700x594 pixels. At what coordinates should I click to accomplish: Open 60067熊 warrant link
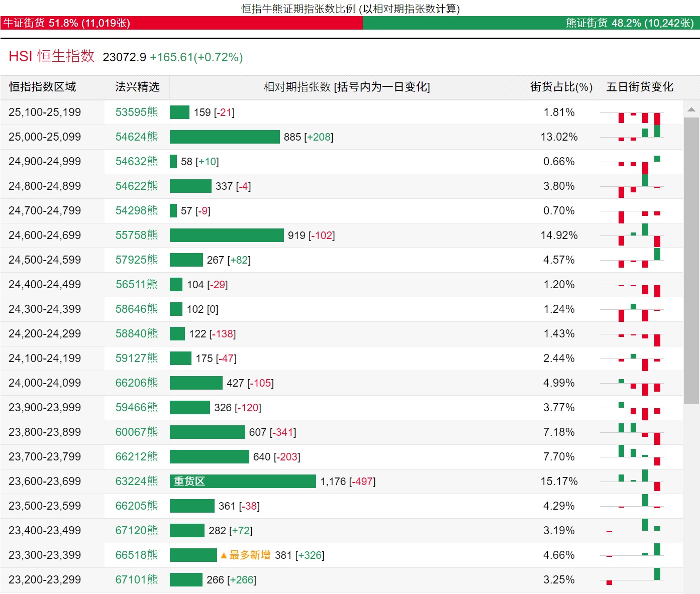137,432
